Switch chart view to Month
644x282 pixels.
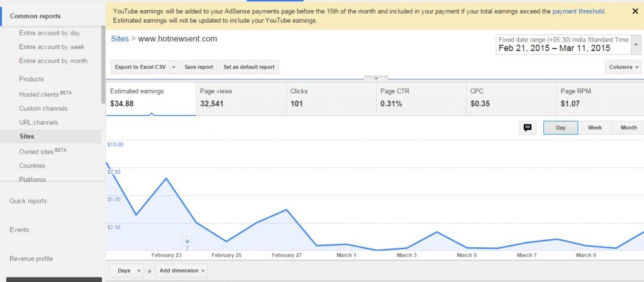pos(628,128)
